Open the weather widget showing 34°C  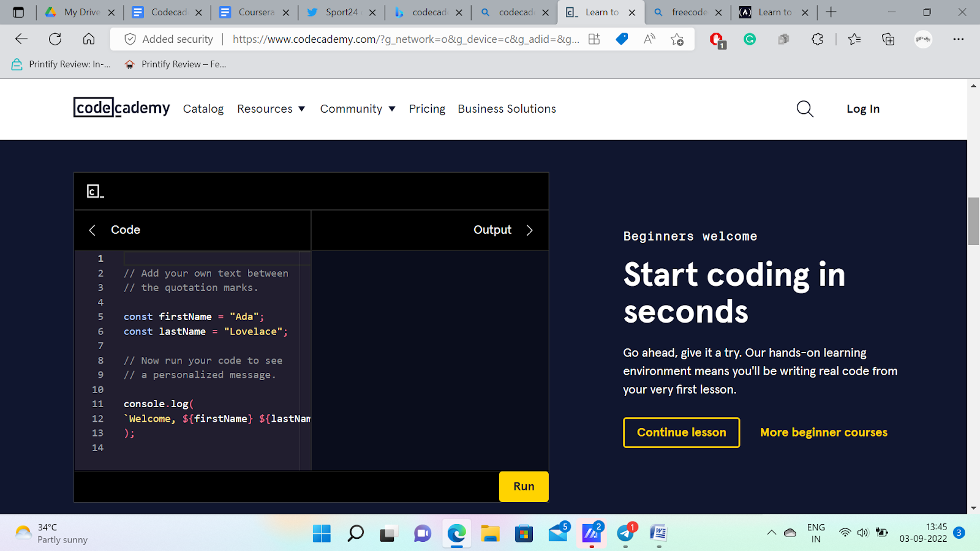tap(51, 533)
